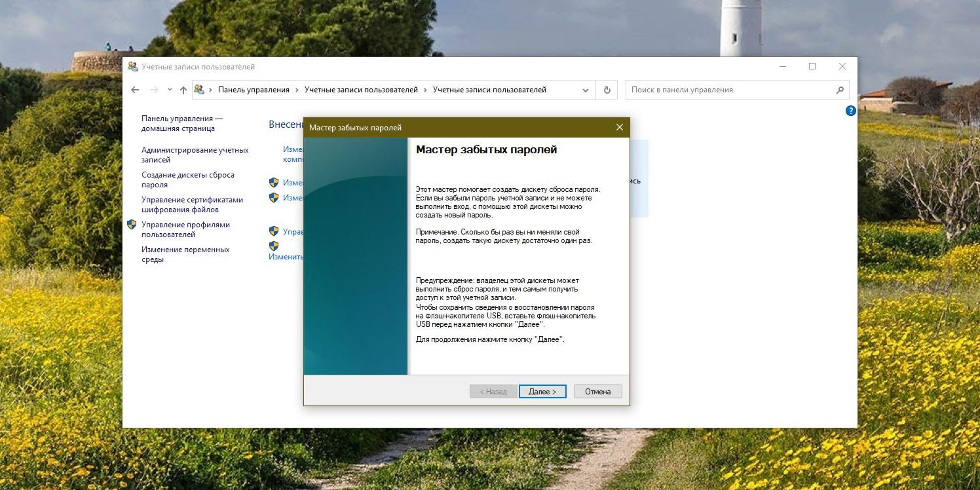The image size is (980, 490).
Task: Click the UAC shield beside 'Управление профилями пользователей'
Action: 132,225
